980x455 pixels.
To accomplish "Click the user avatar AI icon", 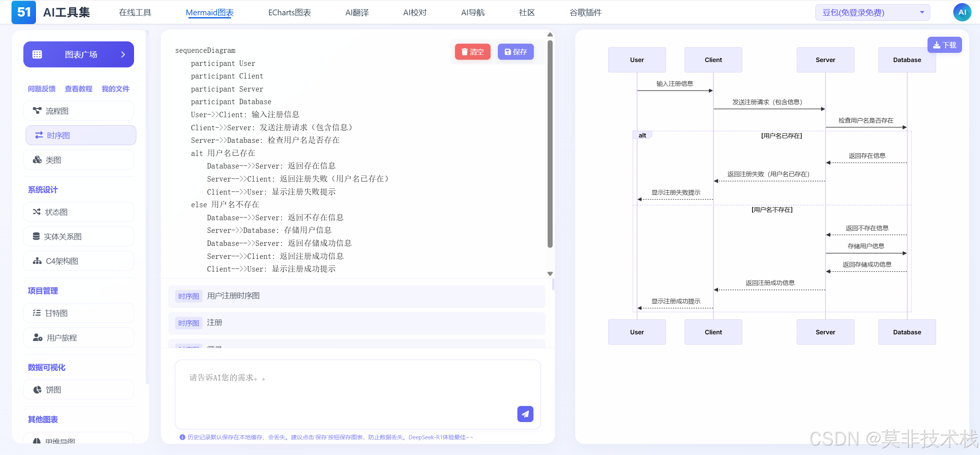I will coord(962,12).
